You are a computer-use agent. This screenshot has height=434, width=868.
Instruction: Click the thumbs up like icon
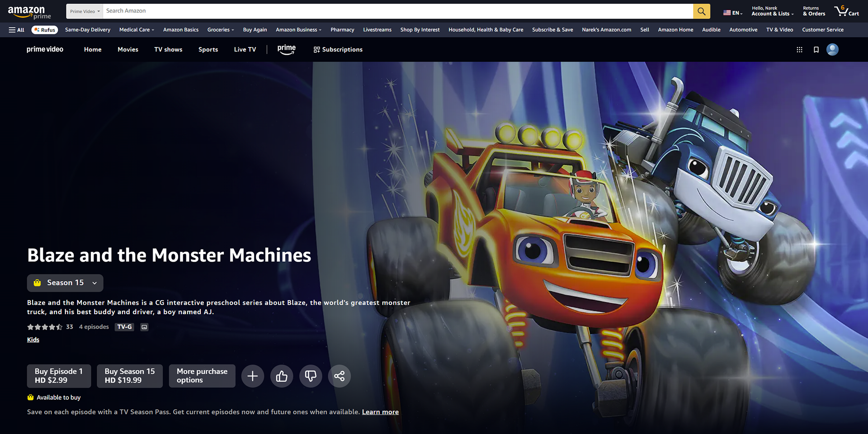[x=282, y=376]
